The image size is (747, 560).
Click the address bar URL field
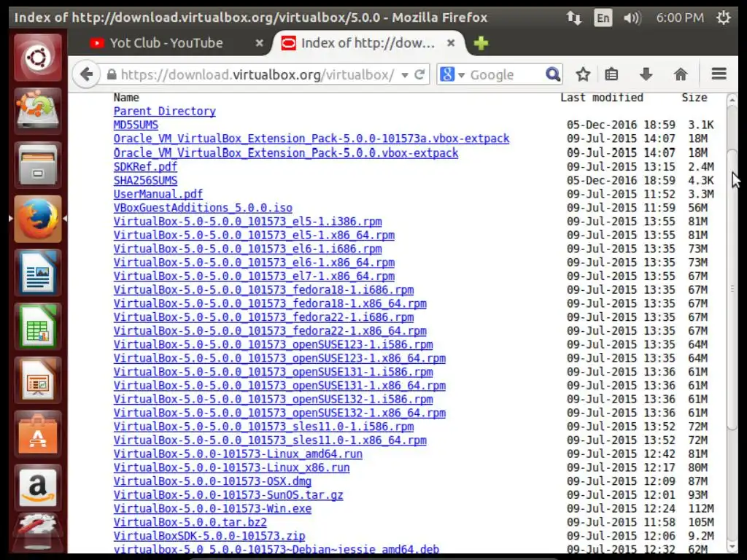258,75
